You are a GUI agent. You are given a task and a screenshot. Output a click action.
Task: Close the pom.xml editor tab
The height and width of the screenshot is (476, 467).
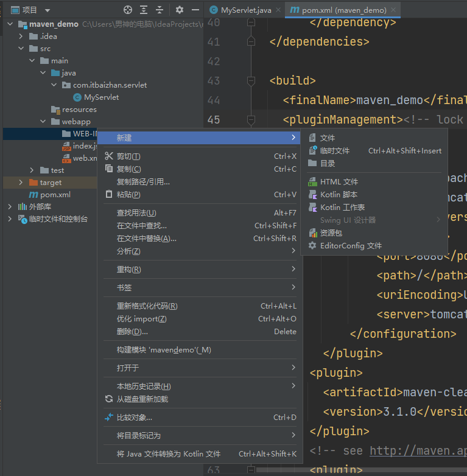click(393, 10)
